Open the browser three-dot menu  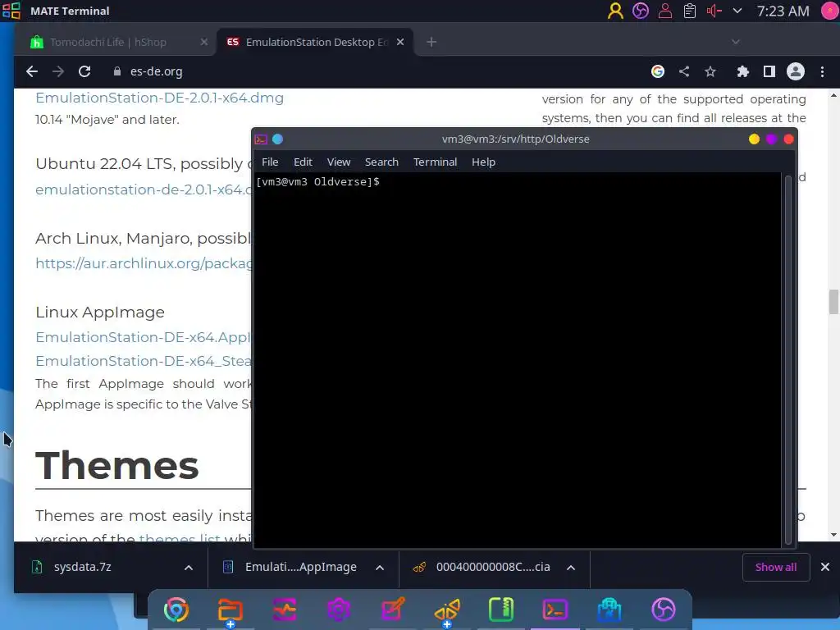click(x=822, y=71)
